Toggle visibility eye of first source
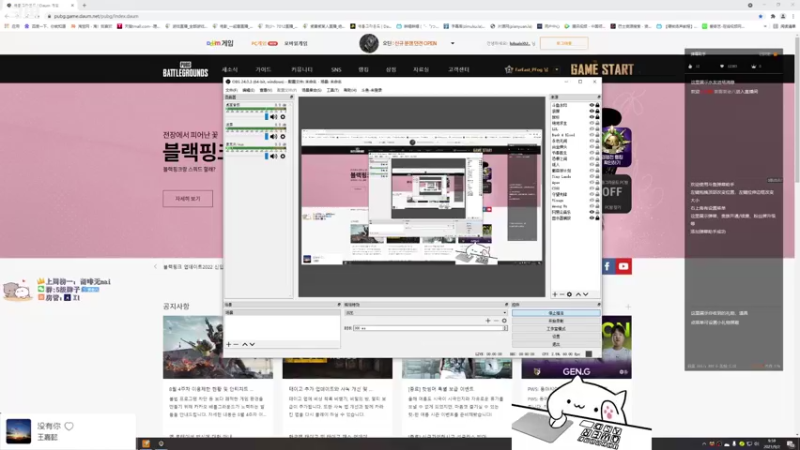The width and height of the screenshot is (800, 450). coord(592,105)
